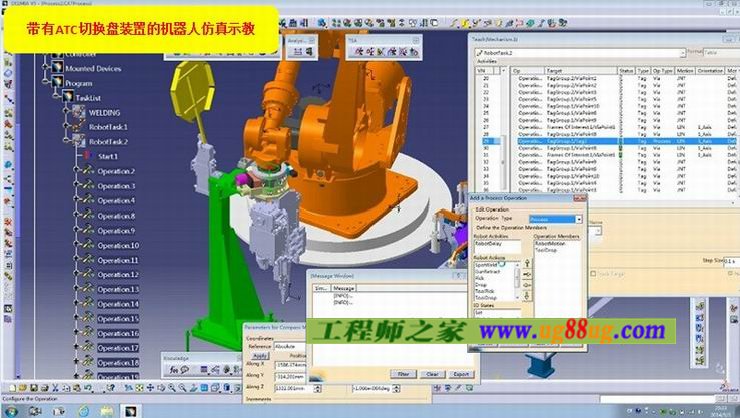Click the Mounted Devices node icon
The width and height of the screenshot is (740, 418).
[56, 69]
